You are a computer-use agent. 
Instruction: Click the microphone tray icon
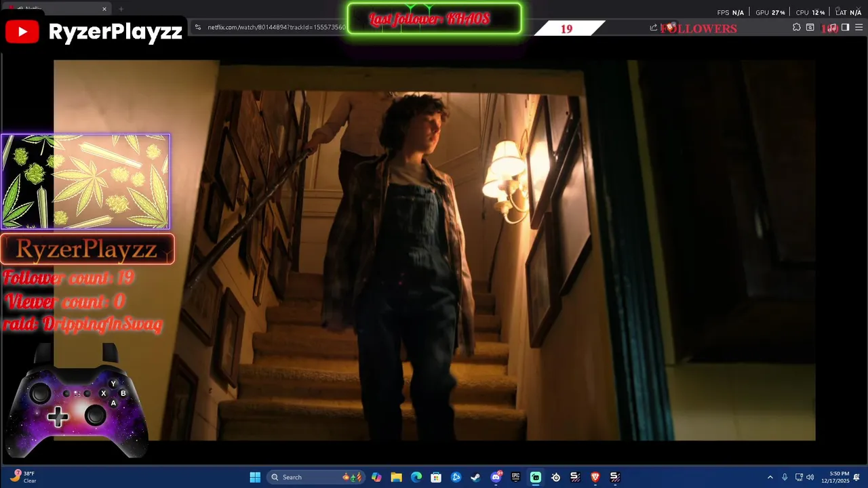785,477
